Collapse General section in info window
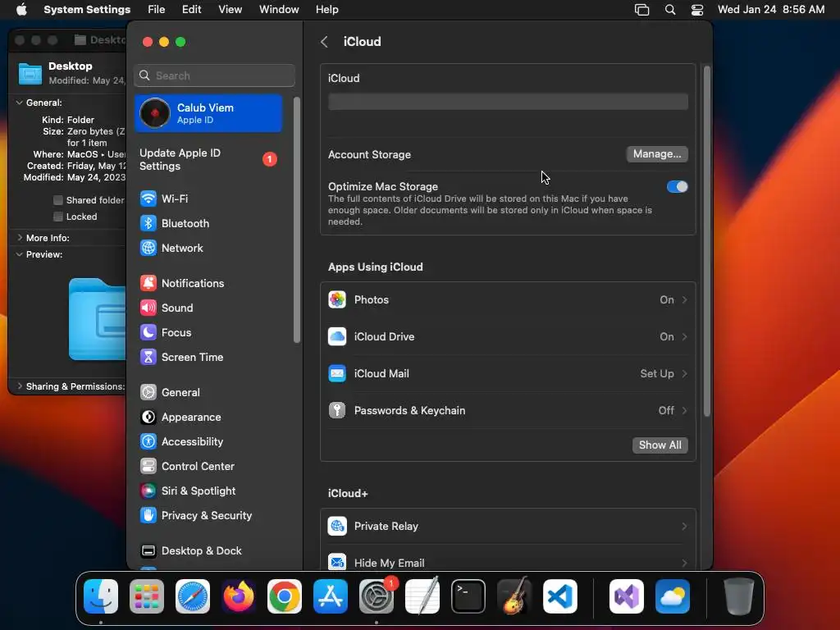This screenshot has height=630, width=840. (20, 103)
